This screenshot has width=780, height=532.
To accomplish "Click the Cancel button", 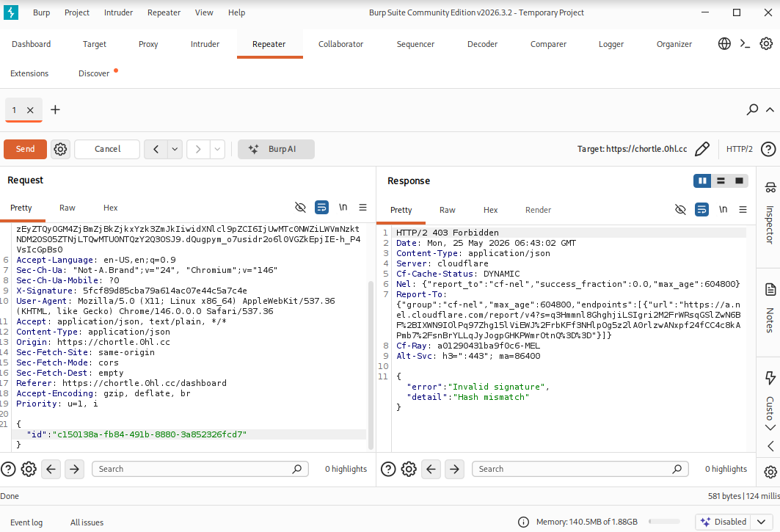I will 107,149.
